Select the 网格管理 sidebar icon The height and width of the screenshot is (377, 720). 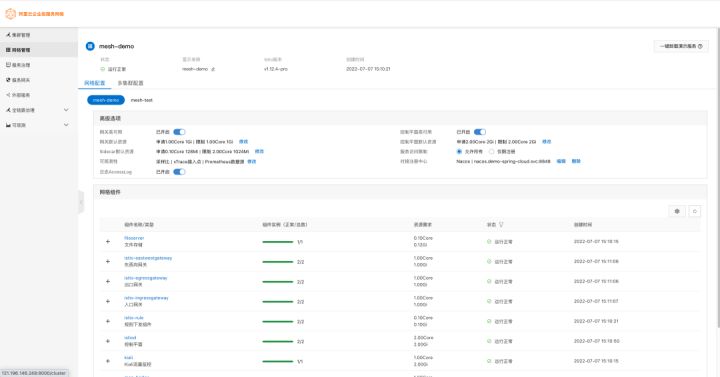[x=8, y=50]
